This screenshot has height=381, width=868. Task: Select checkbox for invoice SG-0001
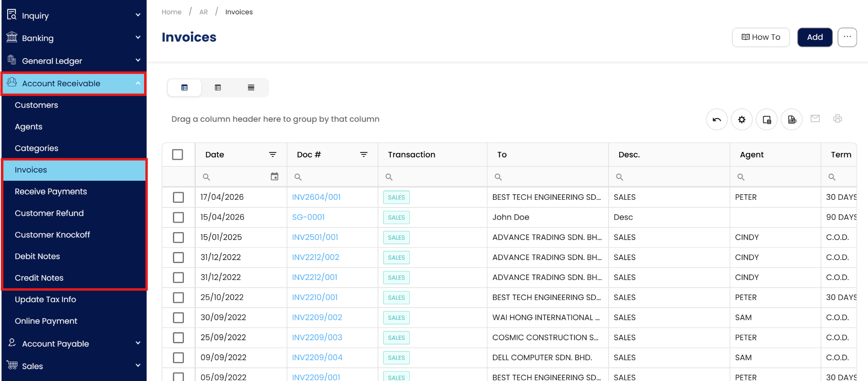pos(178,217)
